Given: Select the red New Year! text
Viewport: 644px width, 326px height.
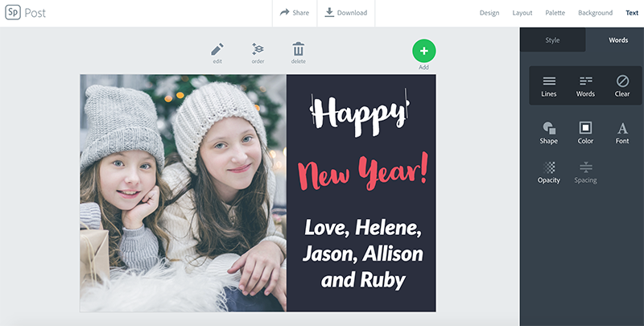Looking at the screenshot, I should click(363, 172).
